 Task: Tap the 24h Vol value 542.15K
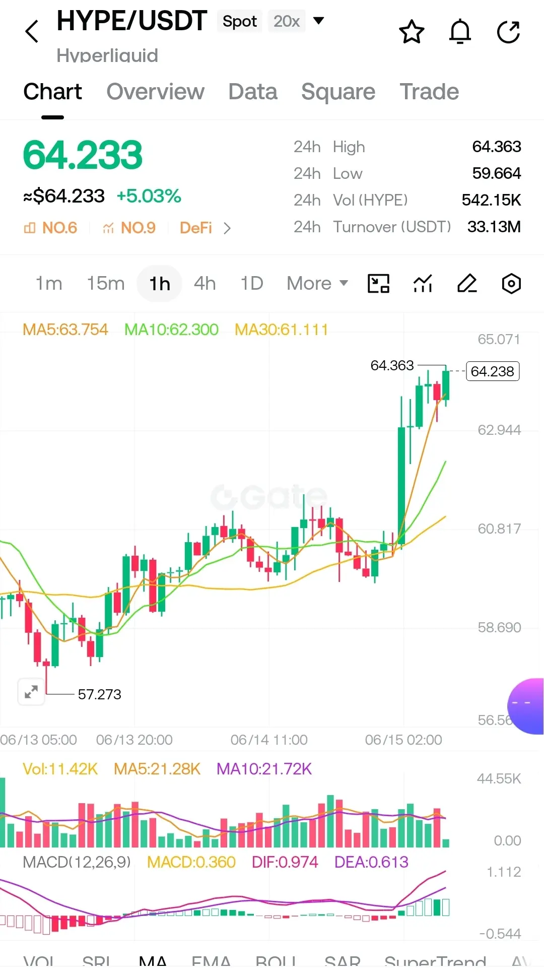click(491, 200)
